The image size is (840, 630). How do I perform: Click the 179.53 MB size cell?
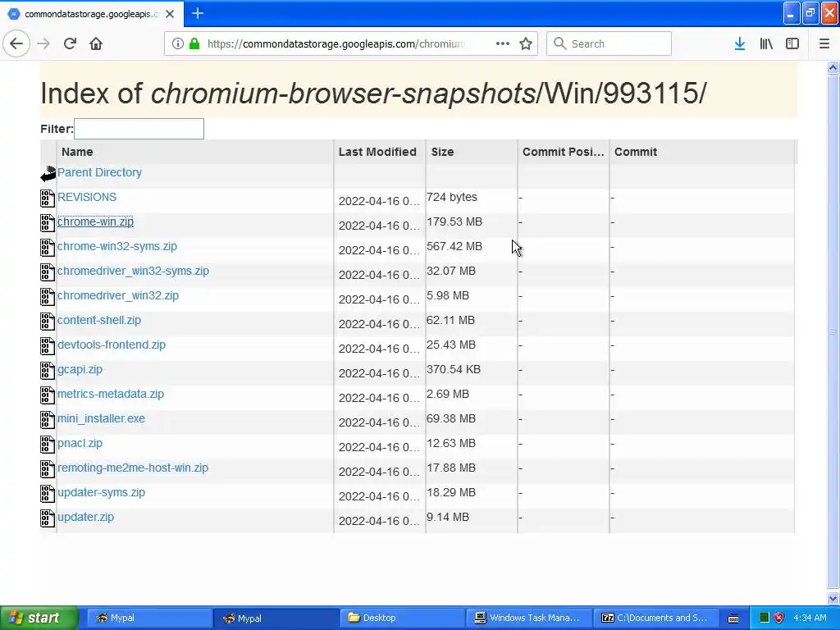point(454,221)
